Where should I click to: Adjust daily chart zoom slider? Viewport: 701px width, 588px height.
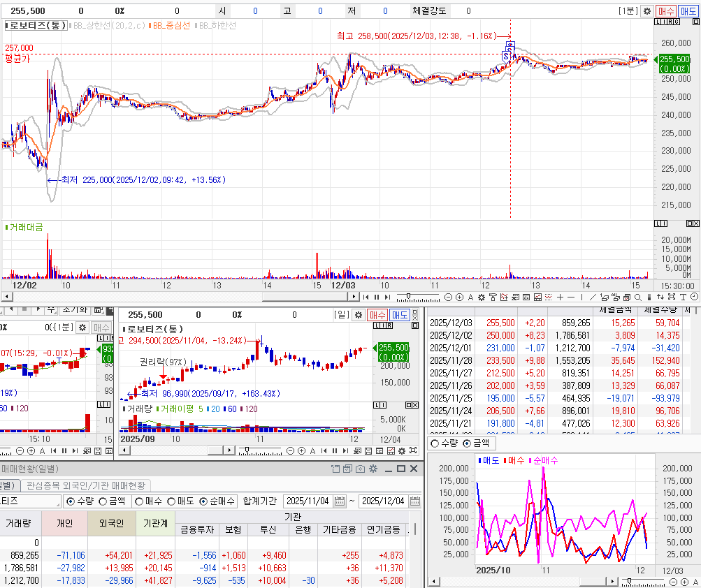click(247, 450)
